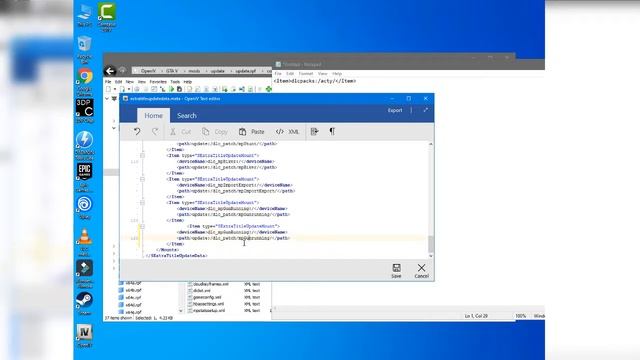This screenshot has width=640, height=360.
Task: Expand the editor with the full-screen arrow icon
Action: tap(425, 110)
